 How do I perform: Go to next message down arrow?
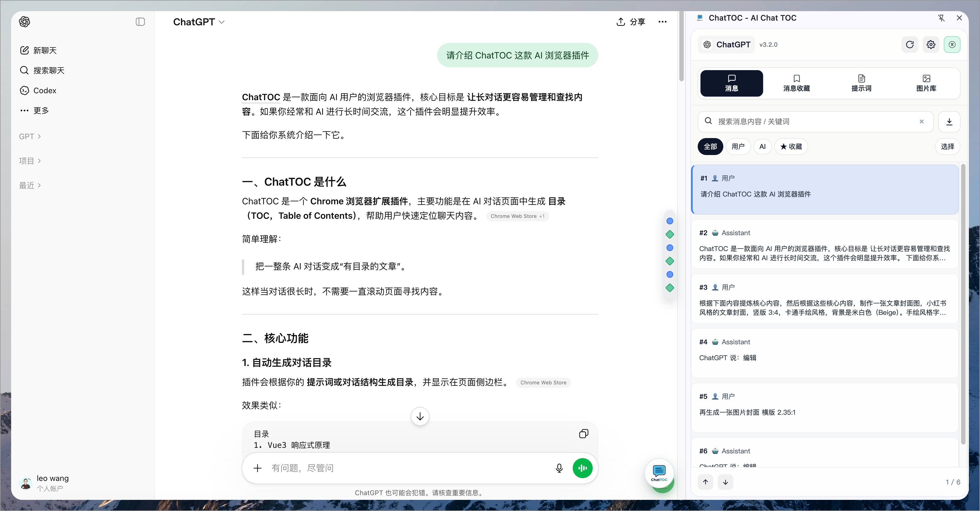pyautogui.click(x=725, y=482)
